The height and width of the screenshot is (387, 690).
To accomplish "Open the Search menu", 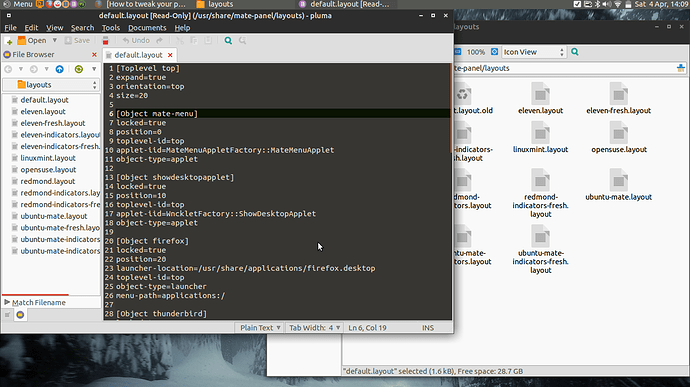I will 82,28.
